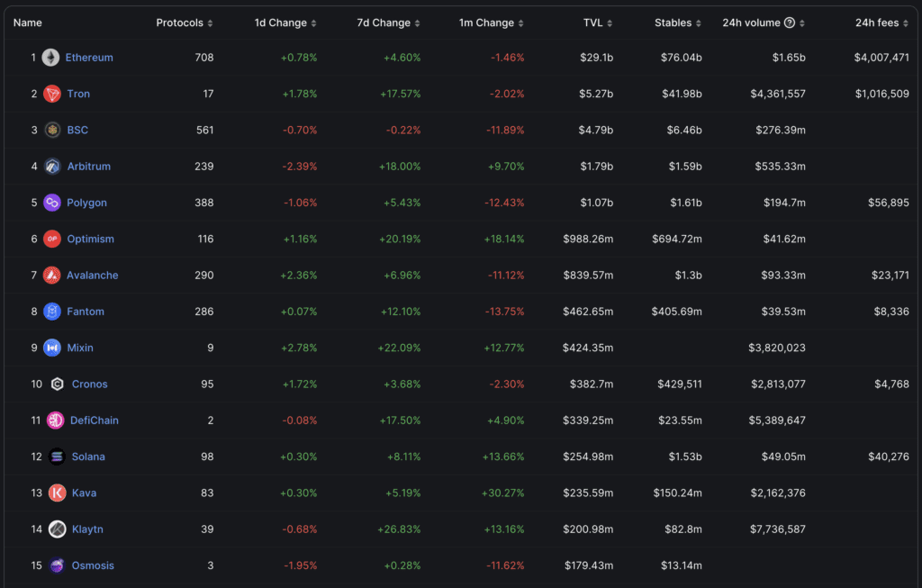Screen dimensions: 922x588
Task: Open the Kava chain link
Action: (x=84, y=493)
